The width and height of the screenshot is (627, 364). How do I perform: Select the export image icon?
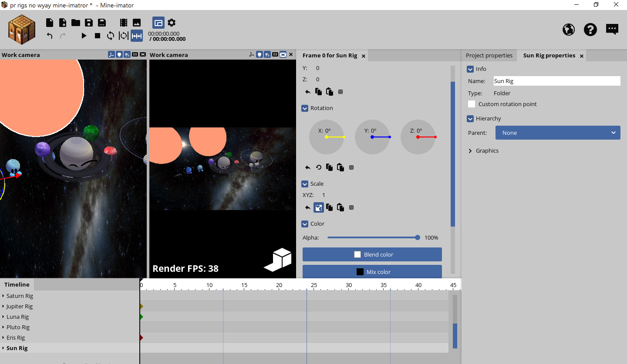(x=137, y=22)
